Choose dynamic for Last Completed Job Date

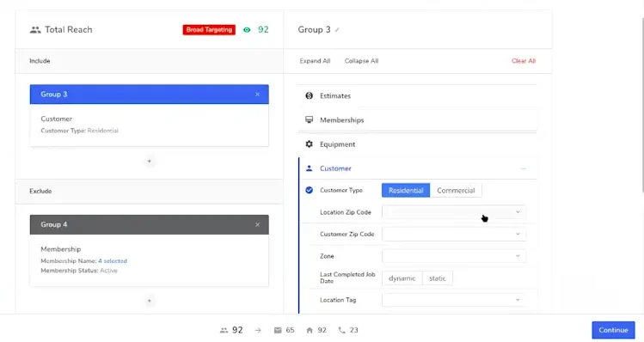coord(402,278)
